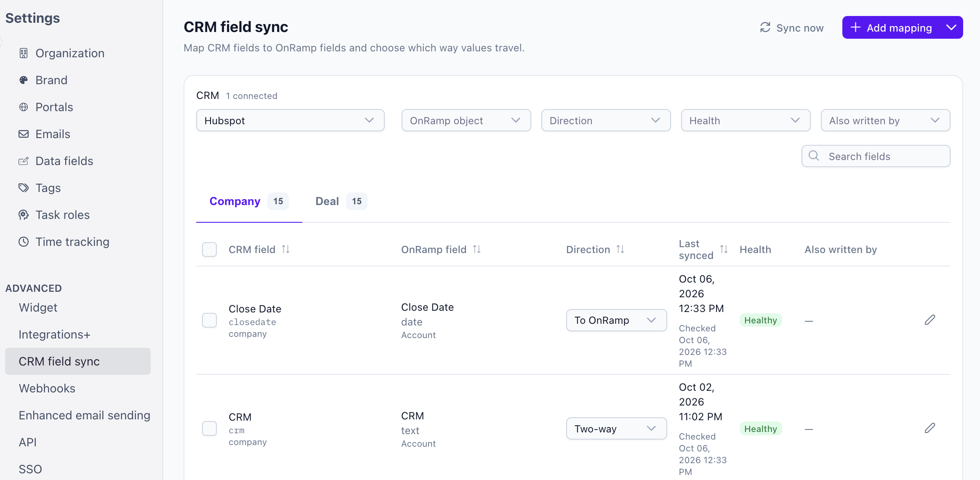Image resolution: width=980 pixels, height=480 pixels.
Task: Open SSO in the sidebar
Action: click(30, 469)
